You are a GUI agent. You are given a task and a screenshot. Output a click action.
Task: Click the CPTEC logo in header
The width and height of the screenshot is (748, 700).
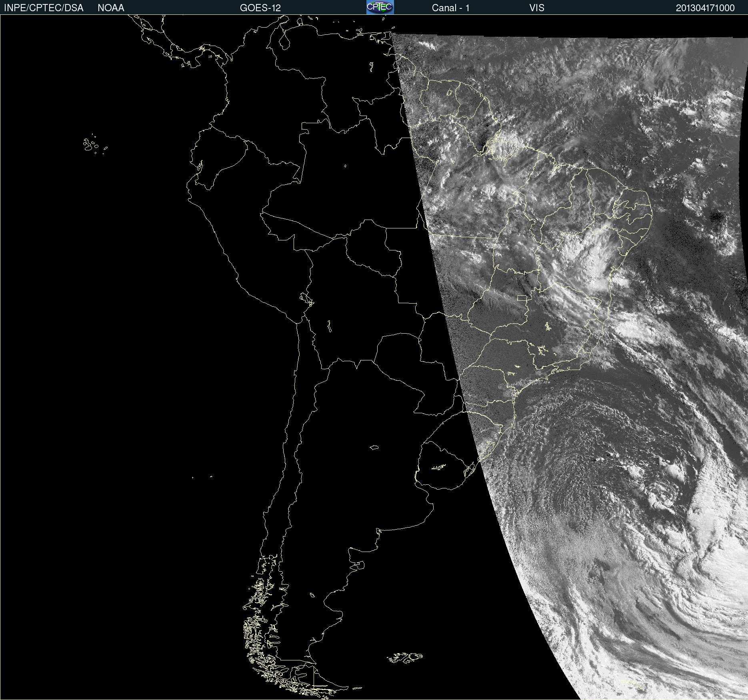coord(380,7)
